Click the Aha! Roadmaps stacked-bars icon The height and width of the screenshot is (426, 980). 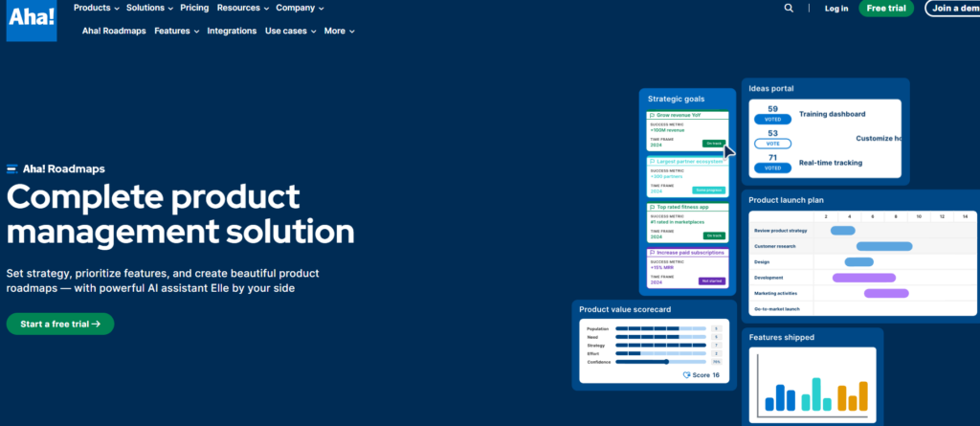(11, 168)
